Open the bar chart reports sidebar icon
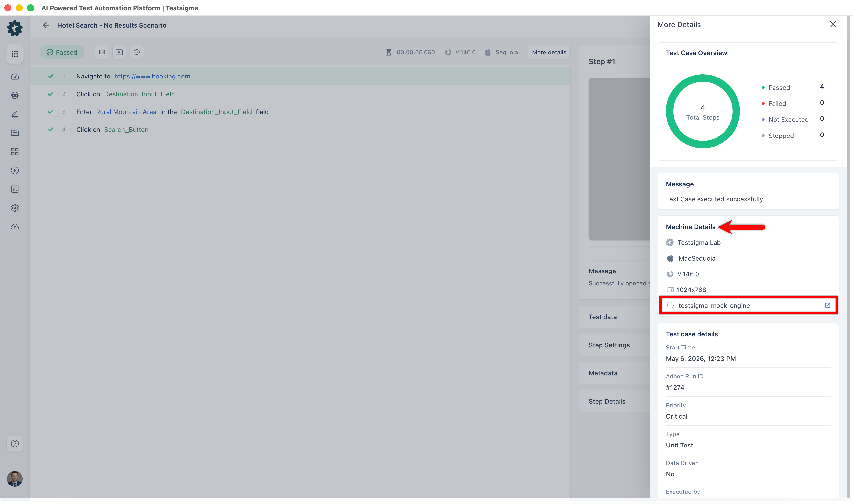853x504 pixels. (15, 189)
